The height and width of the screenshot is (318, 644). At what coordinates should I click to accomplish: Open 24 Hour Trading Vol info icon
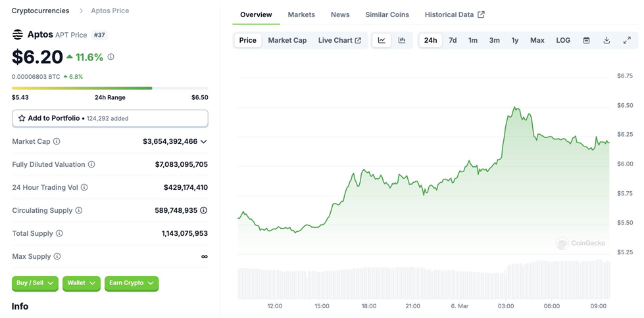tap(84, 187)
